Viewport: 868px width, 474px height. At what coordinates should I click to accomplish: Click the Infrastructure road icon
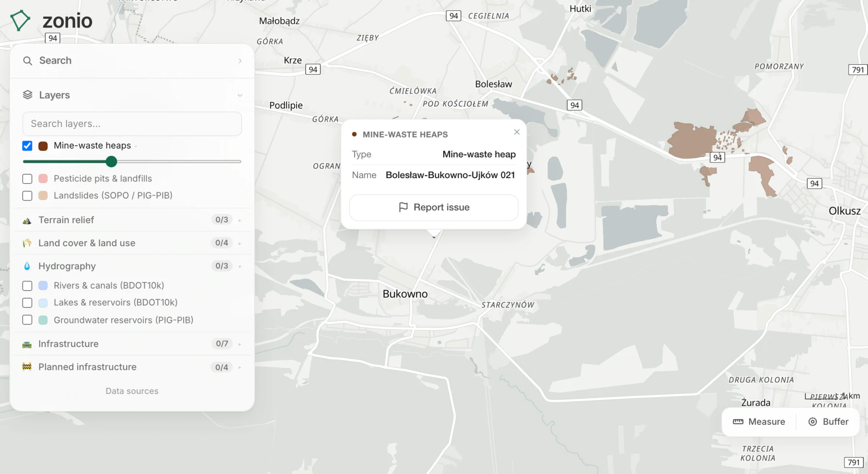tap(27, 345)
